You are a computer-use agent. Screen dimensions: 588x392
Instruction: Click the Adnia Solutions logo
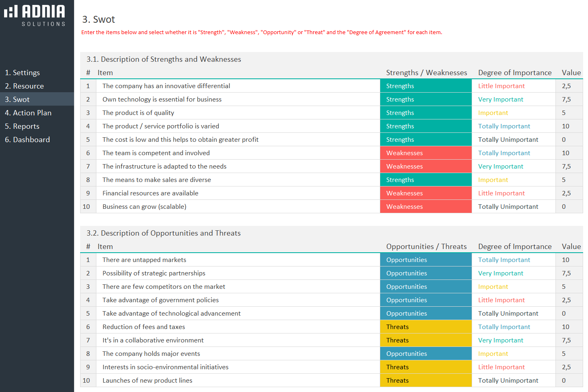(35, 15)
